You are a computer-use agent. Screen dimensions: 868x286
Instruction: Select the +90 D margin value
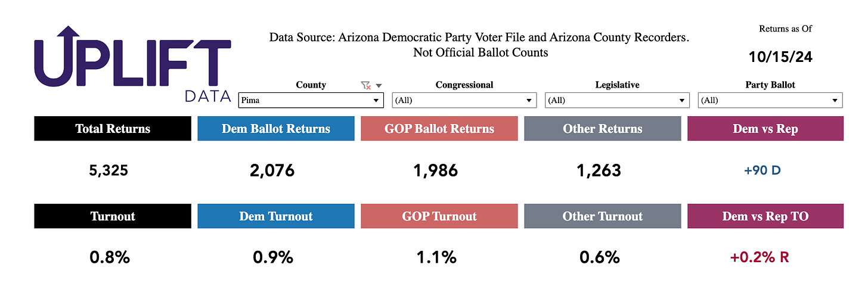pyautogui.click(x=762, y=170)
